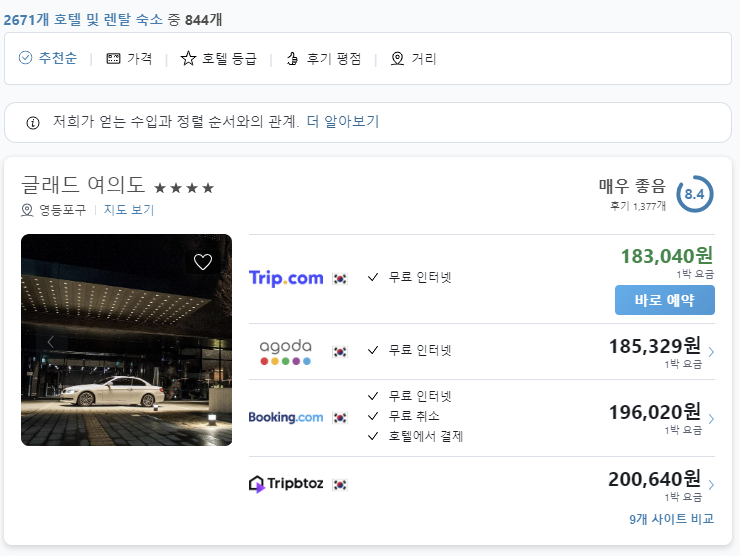Viewport: 740px width, 556px height.
Task: Click the Trip.com logo
Action: pyautogui.click(x=286, y=278)
